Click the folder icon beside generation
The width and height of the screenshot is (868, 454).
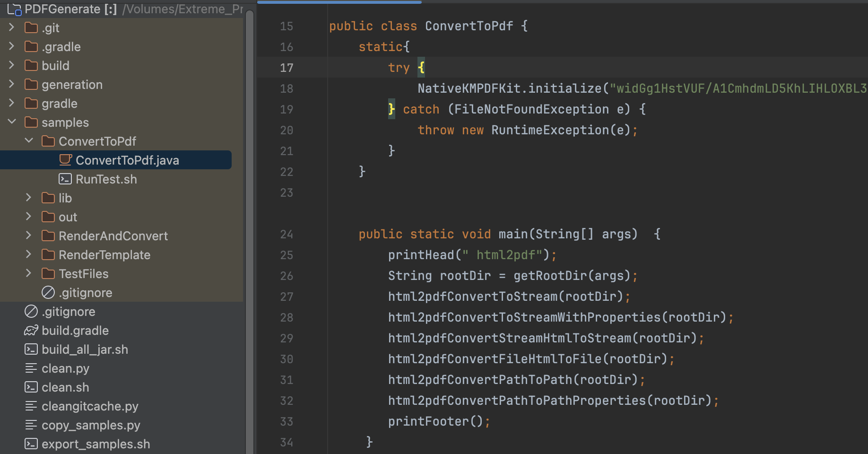[x=31, y=84]
